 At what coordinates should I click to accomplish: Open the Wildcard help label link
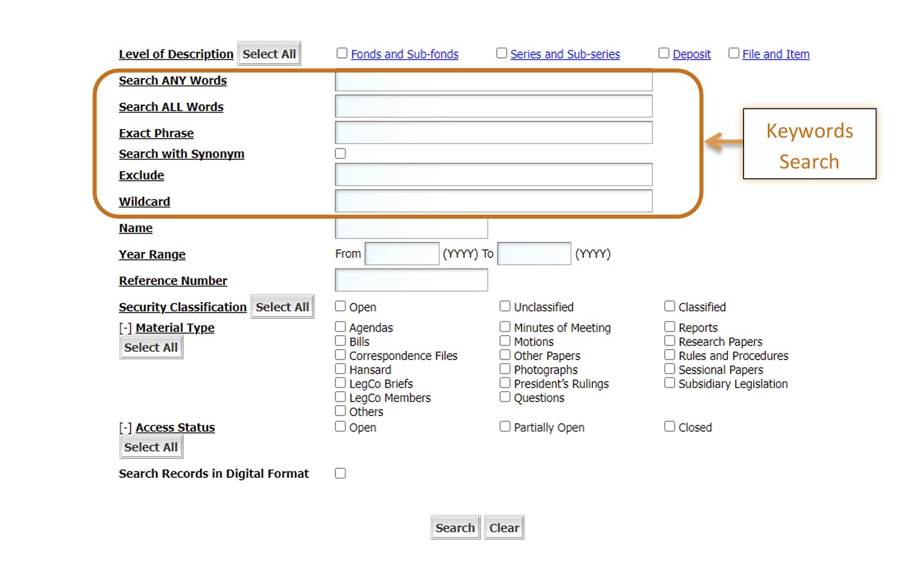coord(145,202)
